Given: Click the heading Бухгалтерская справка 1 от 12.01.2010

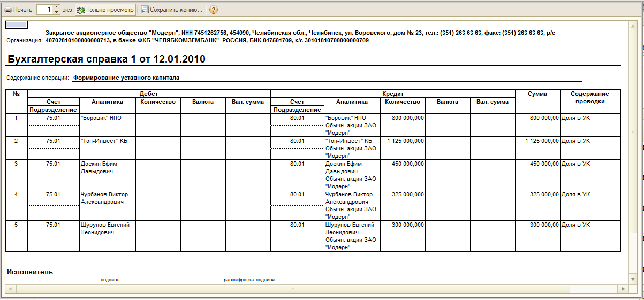Looking at the screenshot, I should (107, 59).
